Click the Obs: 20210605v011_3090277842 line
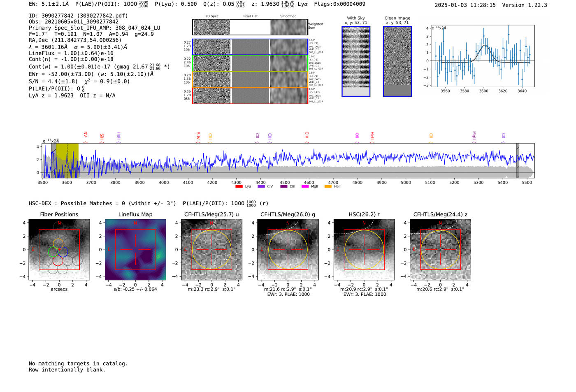This screenshot has width=576, height=392. coord(74,22)
